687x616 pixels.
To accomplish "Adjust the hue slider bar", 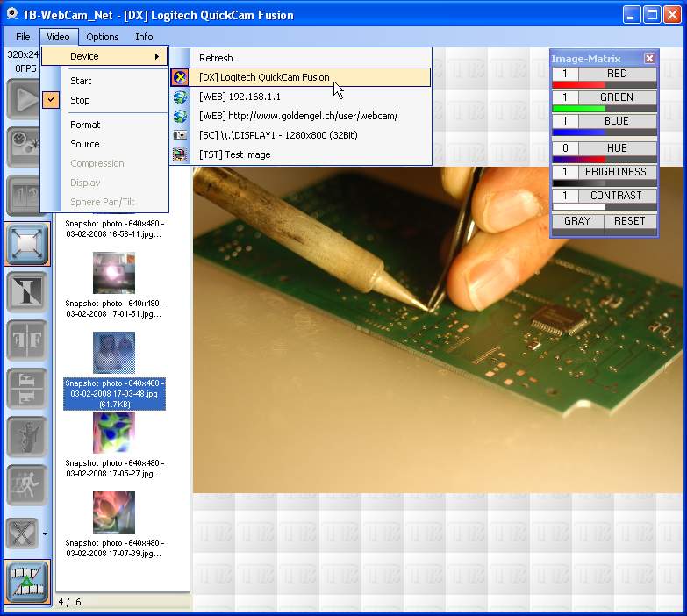I will tap(605, 160).
